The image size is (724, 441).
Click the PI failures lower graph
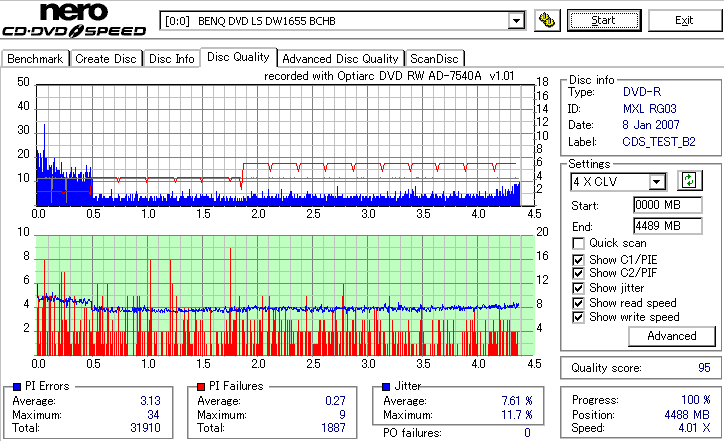point(285,296)
